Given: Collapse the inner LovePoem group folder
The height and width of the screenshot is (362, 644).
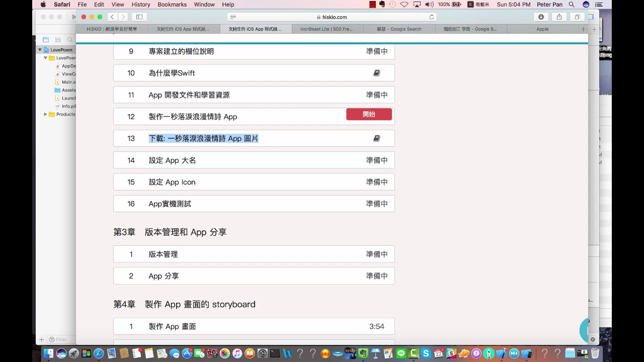Looking at the screenshot, I should coord(46,58).
